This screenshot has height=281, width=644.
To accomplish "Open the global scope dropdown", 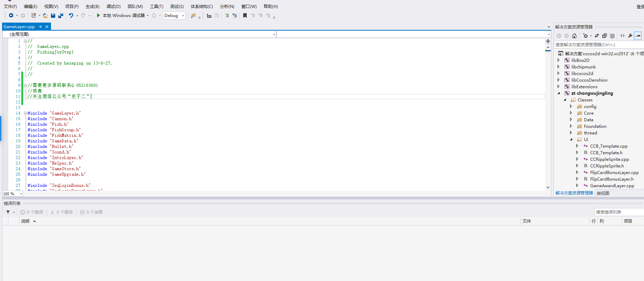I will [x=139, y=34].
